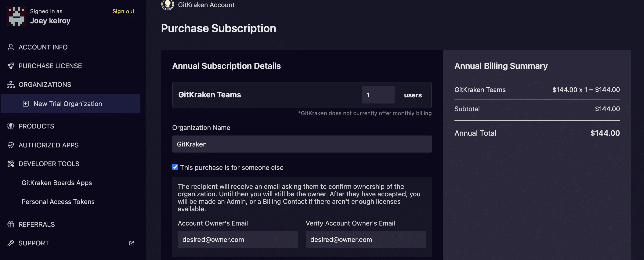Uncheck 'This purchase is for someone else'
This screenshot has width=644, height=260.
tap(175, 167)
